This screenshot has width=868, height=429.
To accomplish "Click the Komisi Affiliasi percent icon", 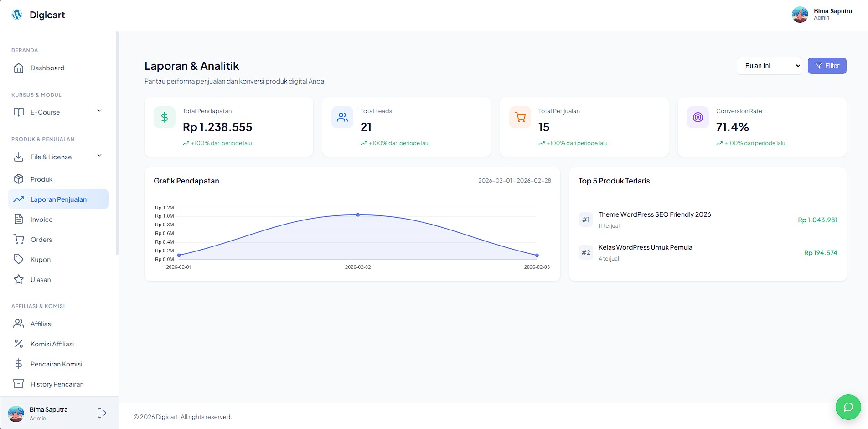I will pos(19,344).
